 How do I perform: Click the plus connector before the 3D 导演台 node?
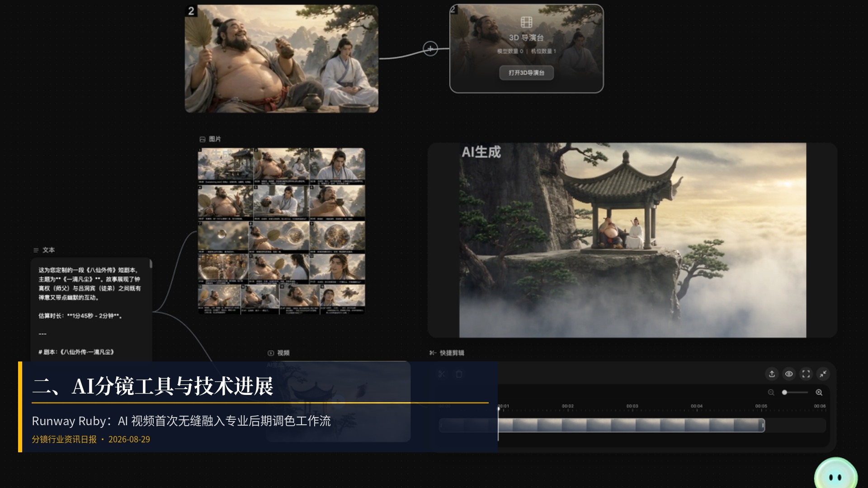click(430, 48)
